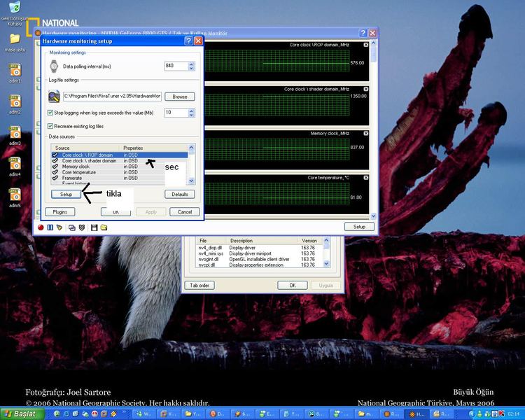Click the Data sources list scroll down arrow
The width and height of the screenshot is (525, 420).
[192, 181]
